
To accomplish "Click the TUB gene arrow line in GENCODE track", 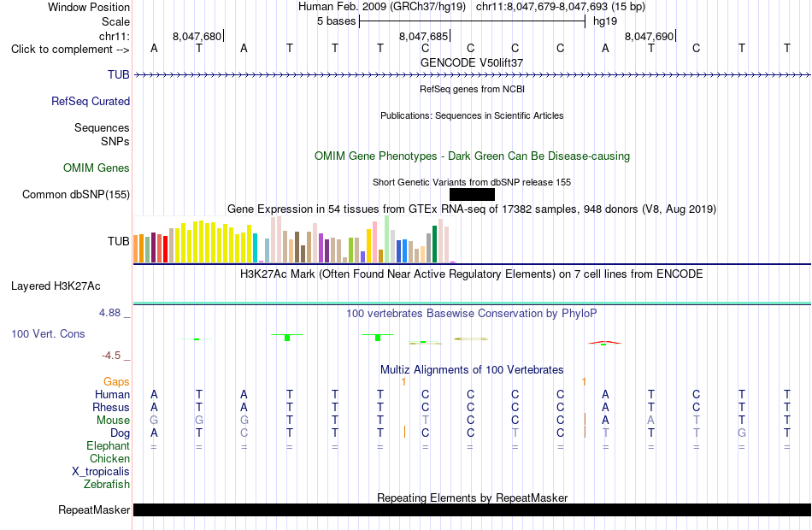I will 472,75.
